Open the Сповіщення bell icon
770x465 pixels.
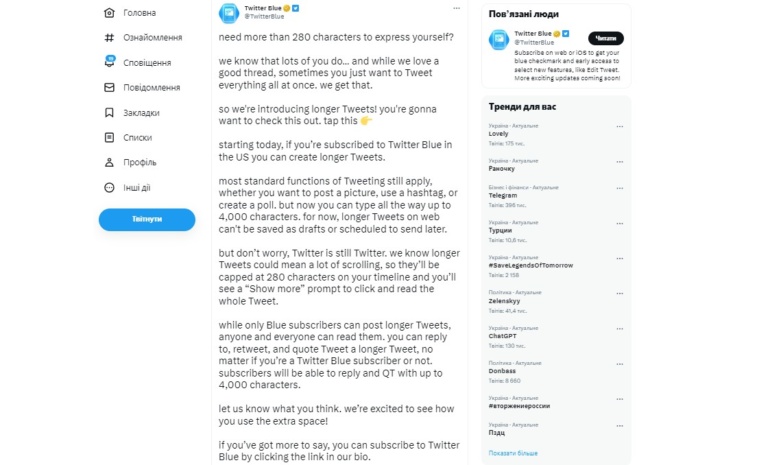coord(109,62)
